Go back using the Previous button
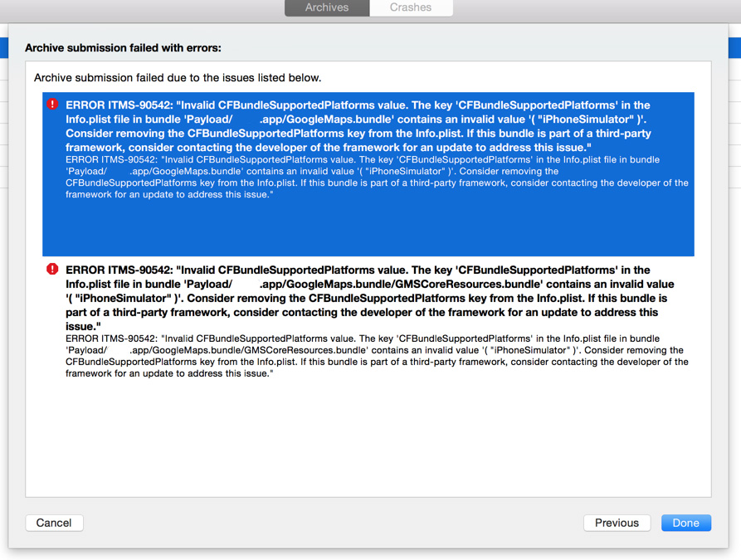Viewport: 741px width, 560px height. (x=617, y=523)
